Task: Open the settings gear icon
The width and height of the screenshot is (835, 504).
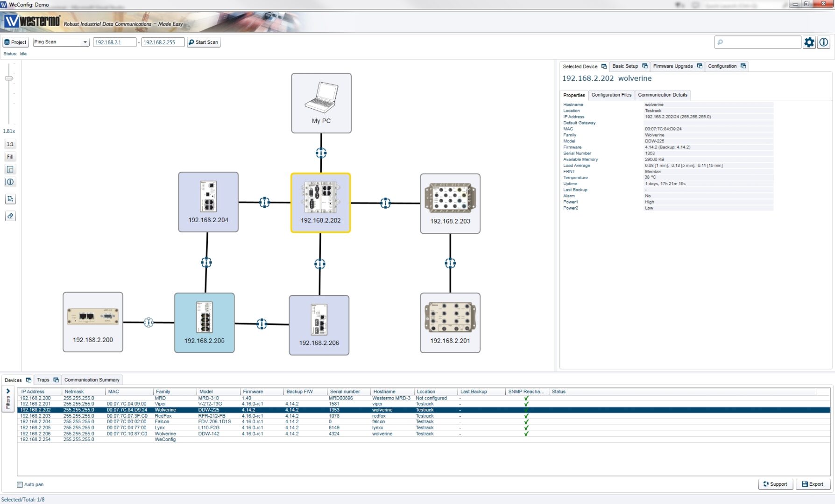Action: tap(809, 42)
